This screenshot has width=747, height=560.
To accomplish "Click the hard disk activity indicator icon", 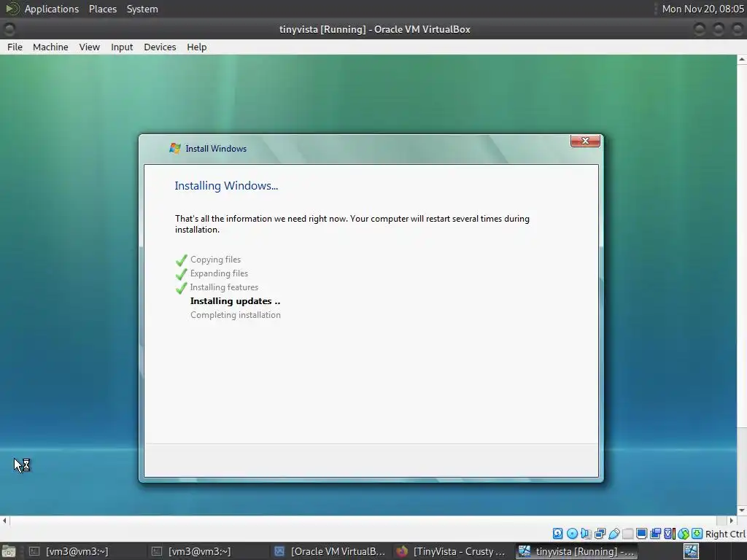I will point(557,534).
